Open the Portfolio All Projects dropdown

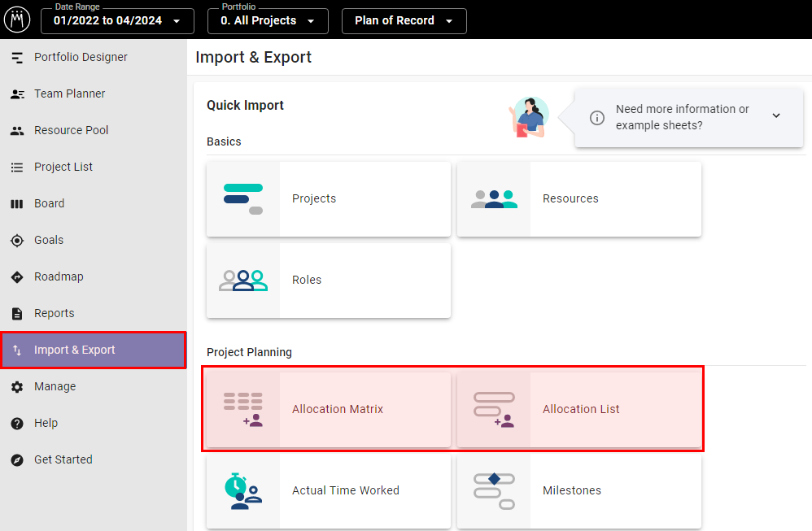pyautogui.click(x=268, y=20)
